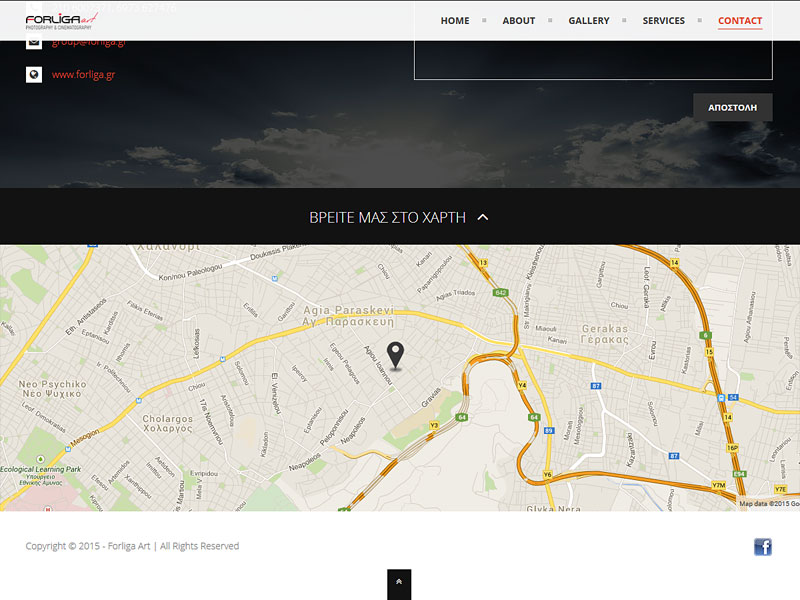800x600 pixels.
Task: Open the GALLERY section
Action: click(x=589, y=21)
